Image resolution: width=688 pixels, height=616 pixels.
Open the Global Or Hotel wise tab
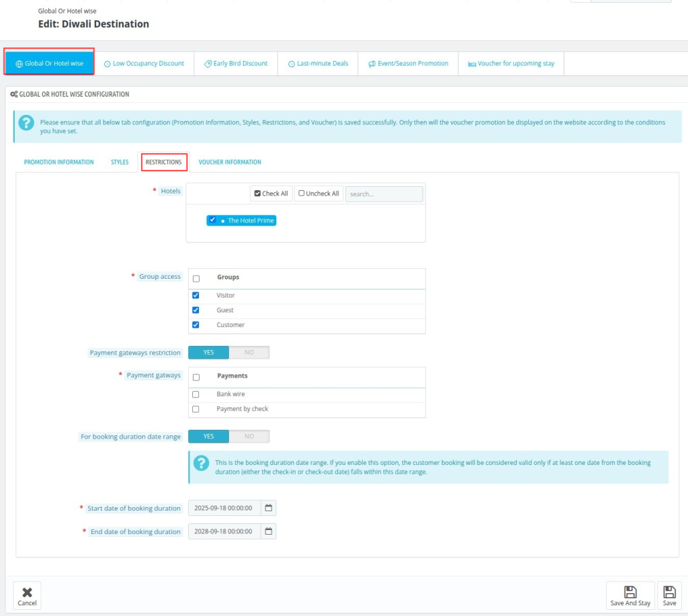[49, 63]
